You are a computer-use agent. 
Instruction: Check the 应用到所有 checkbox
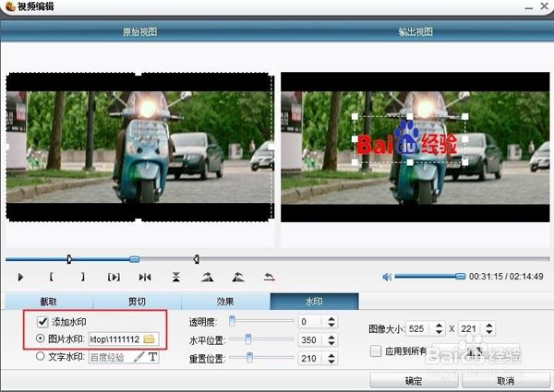coord(375,350)
